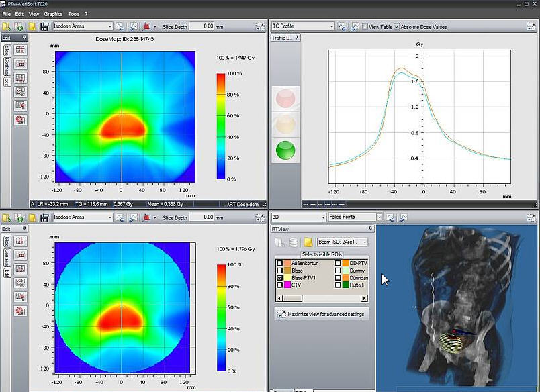This screenshot has width=540, height=392.
Task: Click yellow note icon in RTView panel
Action: pyautogui.click(x=308, y=242)
